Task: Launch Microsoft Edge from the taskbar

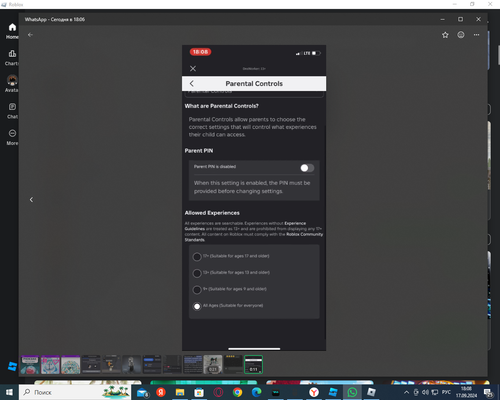Action: (256, 392)
